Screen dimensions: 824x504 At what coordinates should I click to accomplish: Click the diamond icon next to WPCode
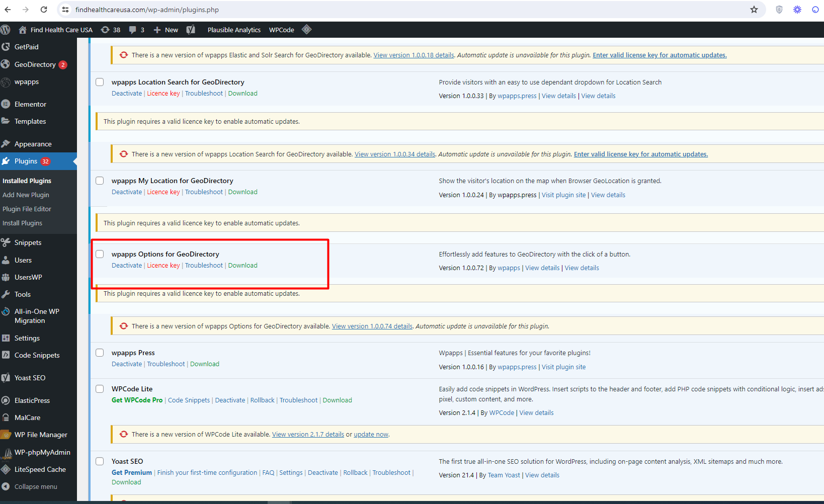306,30
